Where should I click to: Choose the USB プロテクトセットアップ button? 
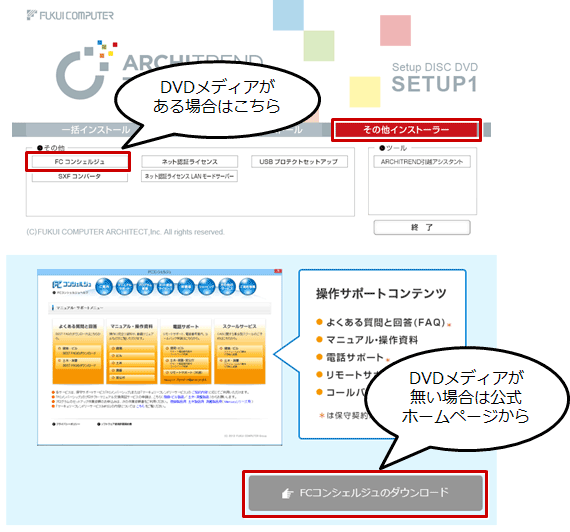tap(299, 162)
